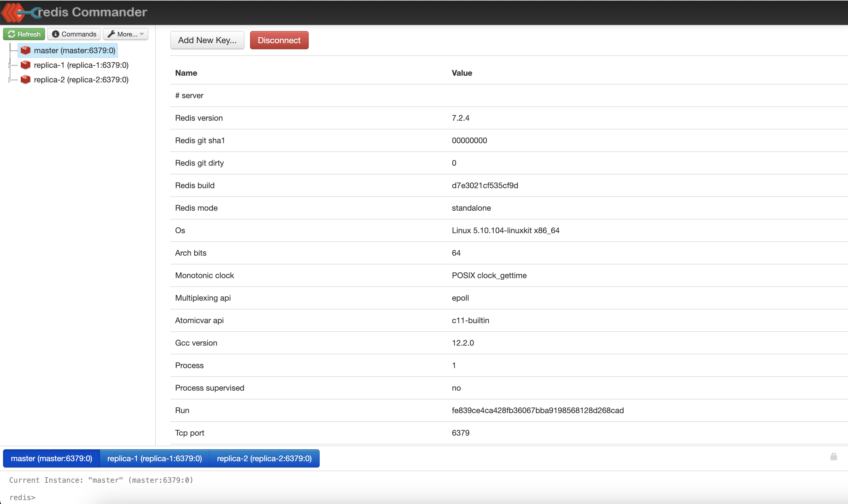
Task: Click the Multiplexing api value epoll
Action: 460,298
